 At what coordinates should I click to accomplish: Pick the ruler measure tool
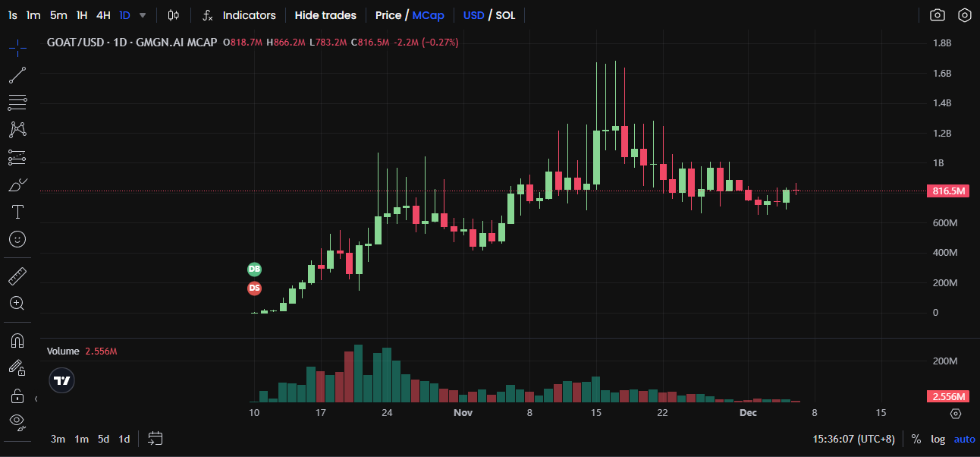point(17,276)
